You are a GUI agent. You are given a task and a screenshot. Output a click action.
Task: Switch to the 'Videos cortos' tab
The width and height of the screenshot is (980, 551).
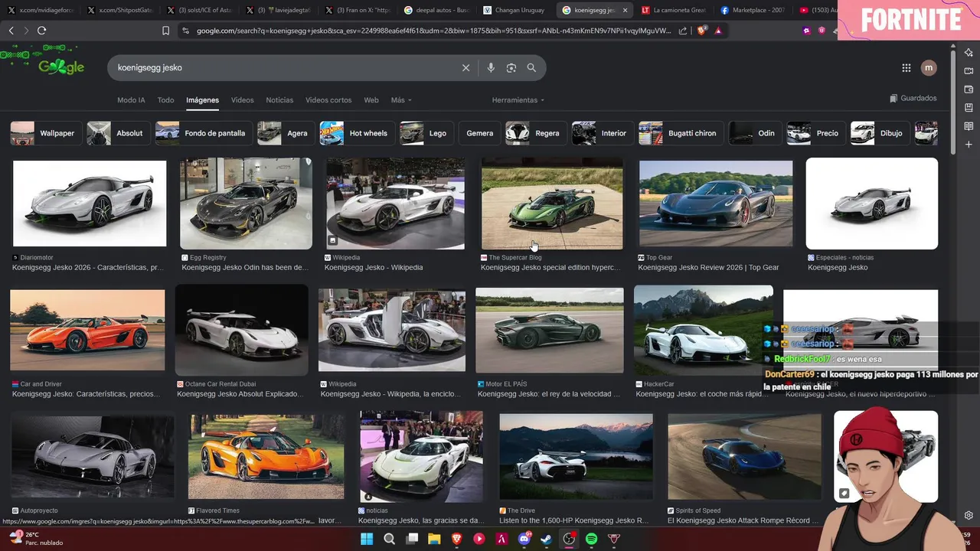328,100
